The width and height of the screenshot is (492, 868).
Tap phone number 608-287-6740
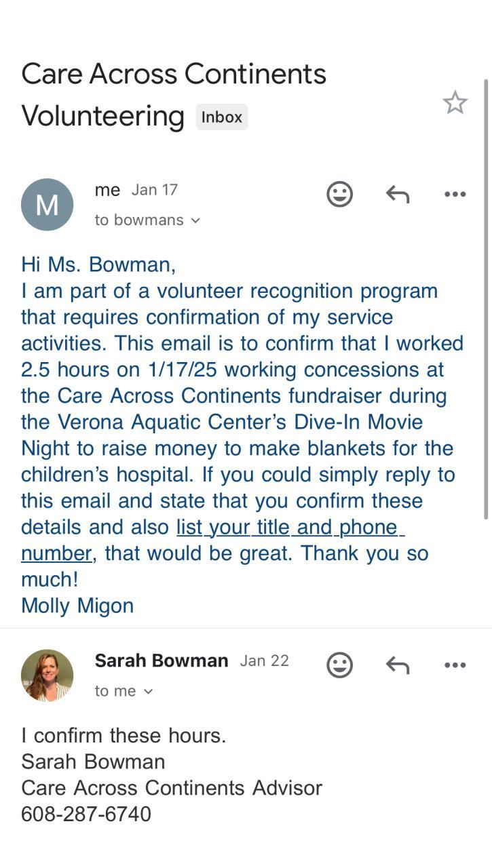(x=86, y=814)
